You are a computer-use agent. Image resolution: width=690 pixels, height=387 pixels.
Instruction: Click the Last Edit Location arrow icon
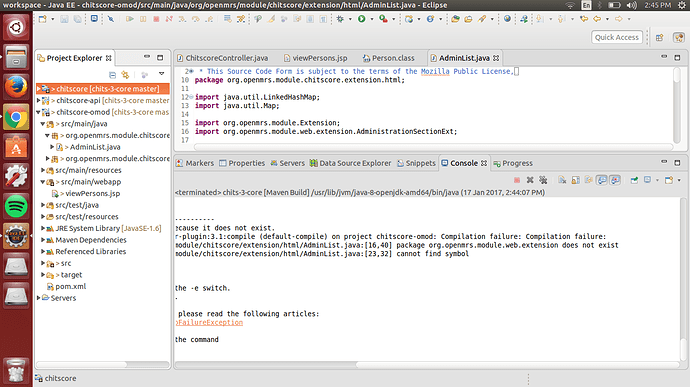point(584,19)
